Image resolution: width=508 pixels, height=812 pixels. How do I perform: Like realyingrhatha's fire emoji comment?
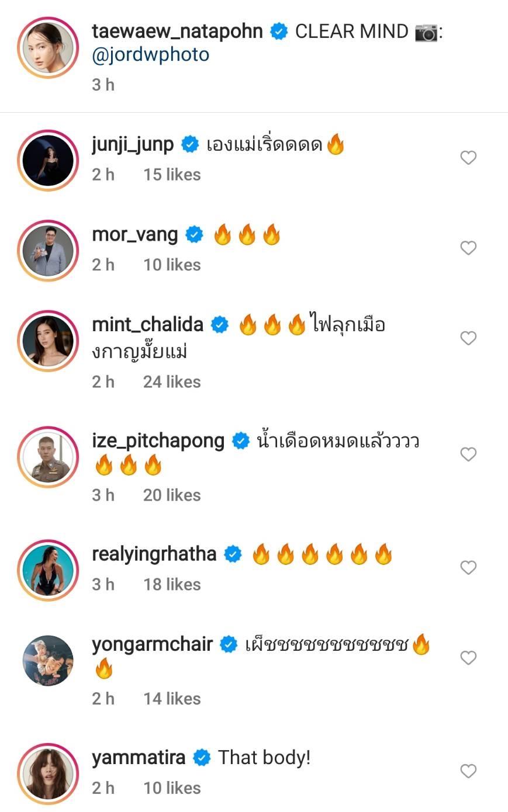(x=468, y=567)
